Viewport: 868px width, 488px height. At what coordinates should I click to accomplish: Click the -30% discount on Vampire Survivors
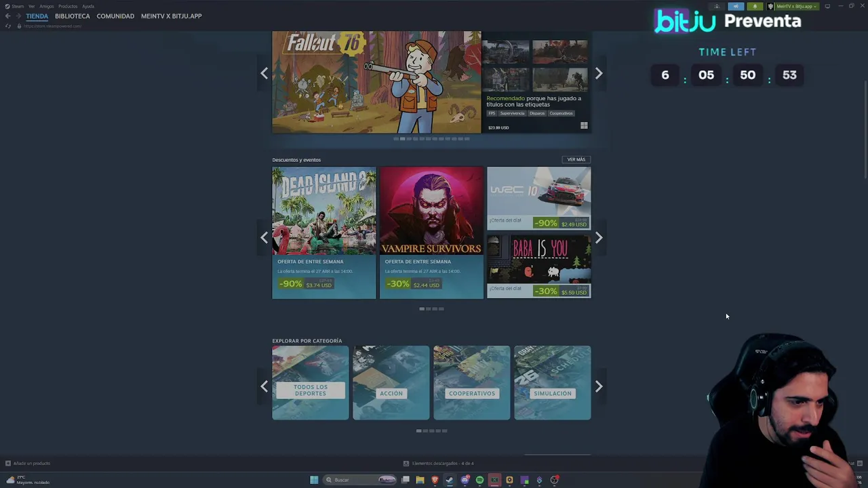pos(397,284)
